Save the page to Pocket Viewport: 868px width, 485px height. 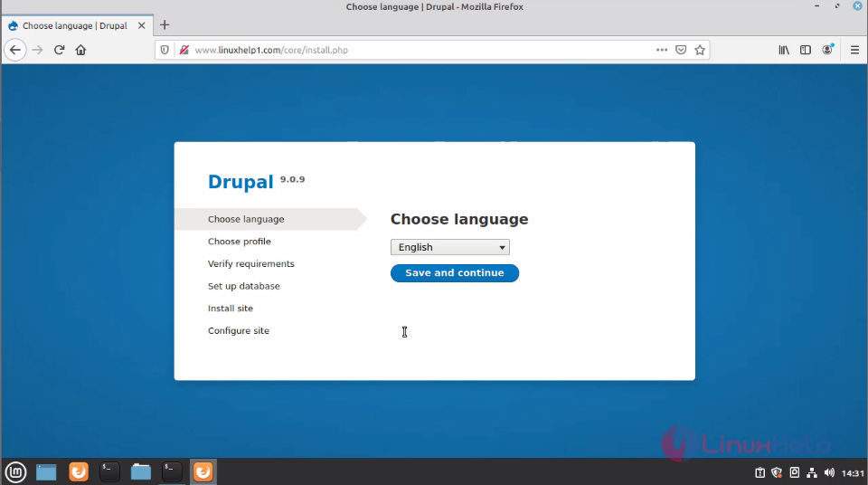coord(681,50)
